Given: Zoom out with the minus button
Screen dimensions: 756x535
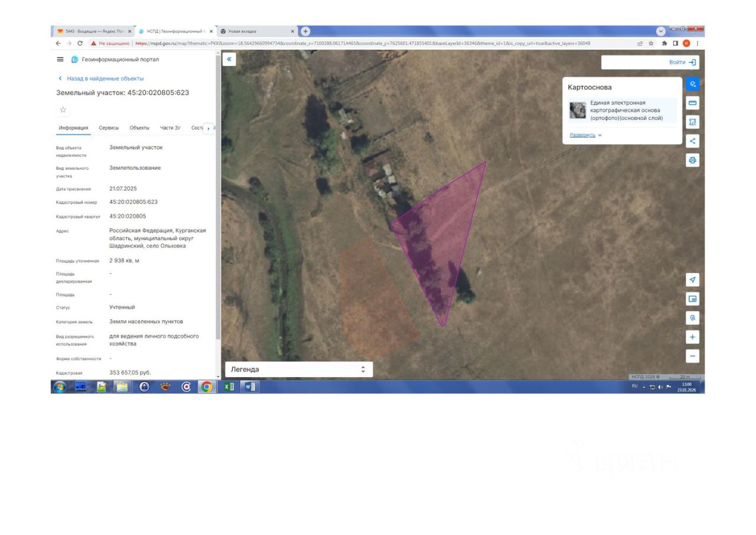Looking at the screenshot, I should (693, 356).
